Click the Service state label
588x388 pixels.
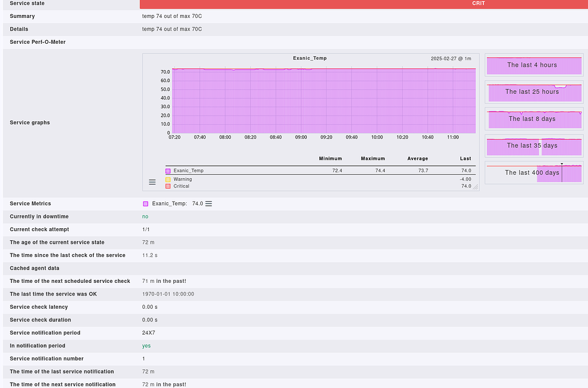pyautogui.click(x=27, y=3)
